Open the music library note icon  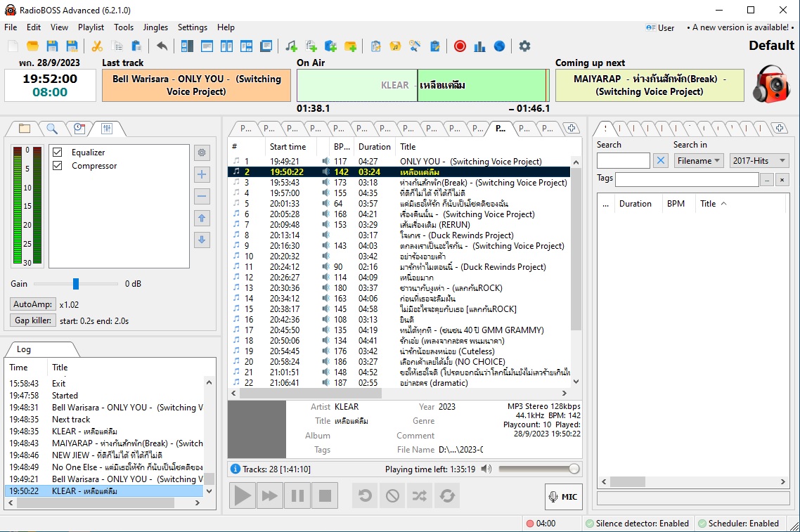click(395, 46)
